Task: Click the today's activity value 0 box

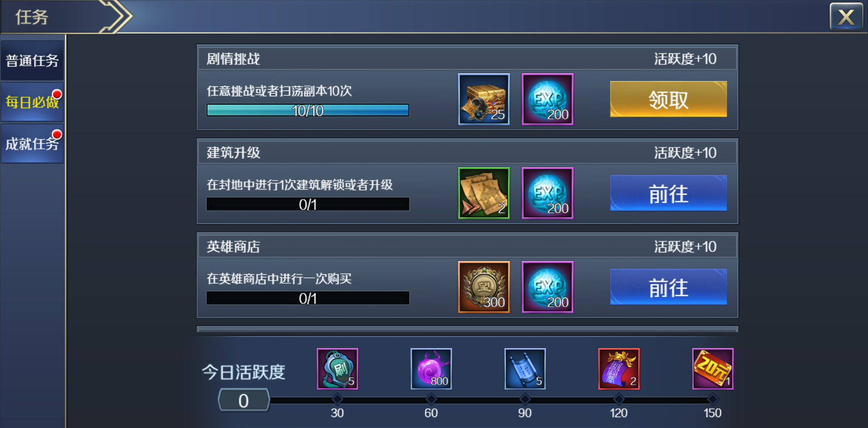Action: coord(244,400)
